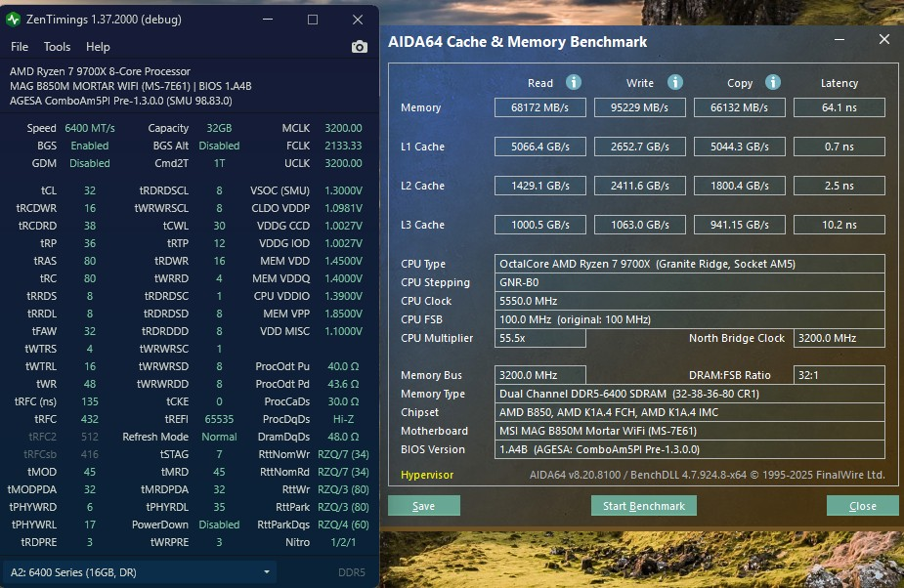The image size is (904, 588).
Task: Click the CPU Stepping value GNR-B0
Action: tap(690, 282)
